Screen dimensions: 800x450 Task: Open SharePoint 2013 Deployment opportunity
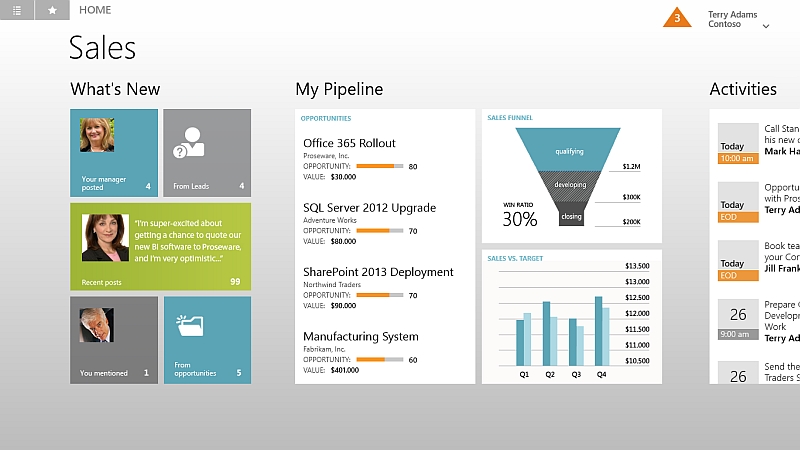tap(378, 272)
